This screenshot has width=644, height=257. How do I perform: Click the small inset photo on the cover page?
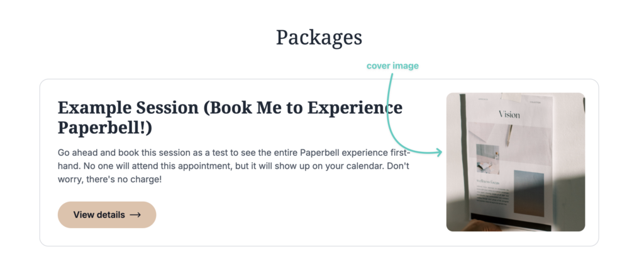pyautogui.click(x=487, y=159)
